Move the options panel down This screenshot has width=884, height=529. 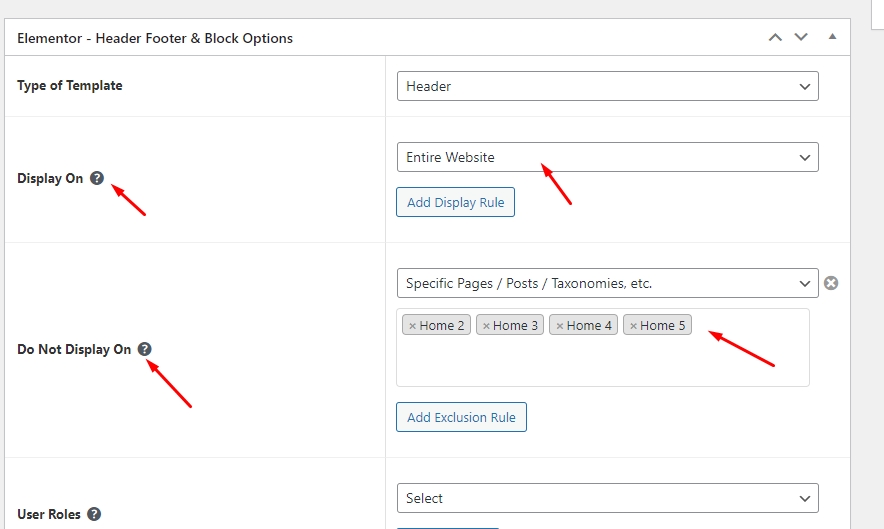801,37
